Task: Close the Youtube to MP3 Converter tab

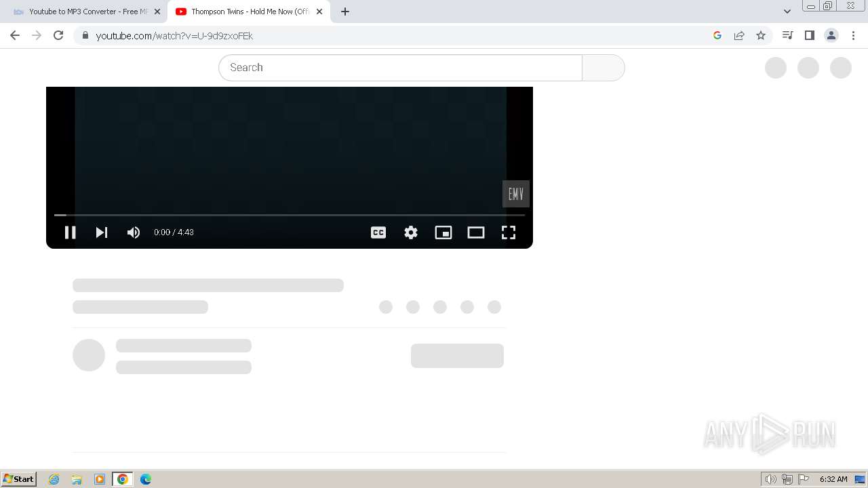Action: [157, 12]
